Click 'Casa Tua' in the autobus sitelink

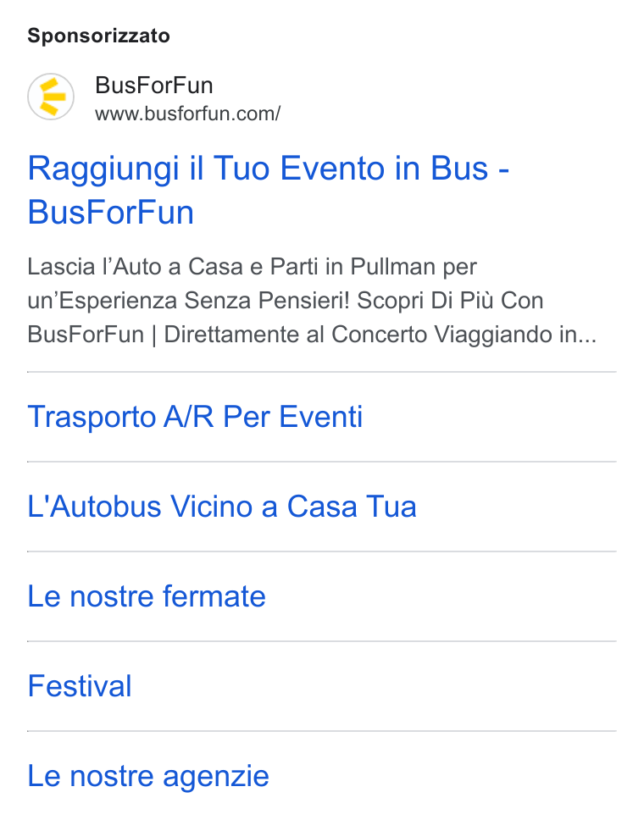tap(352, 507)
